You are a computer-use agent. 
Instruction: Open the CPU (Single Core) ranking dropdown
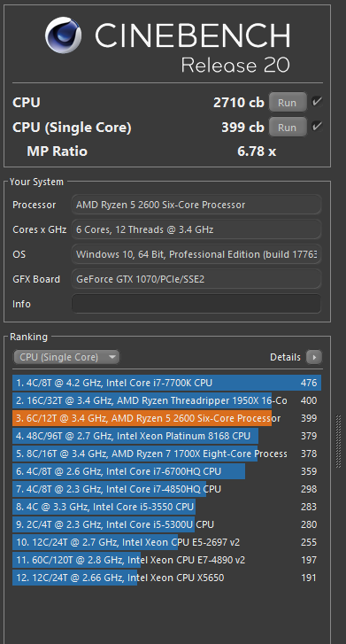(x=66, y=357)
